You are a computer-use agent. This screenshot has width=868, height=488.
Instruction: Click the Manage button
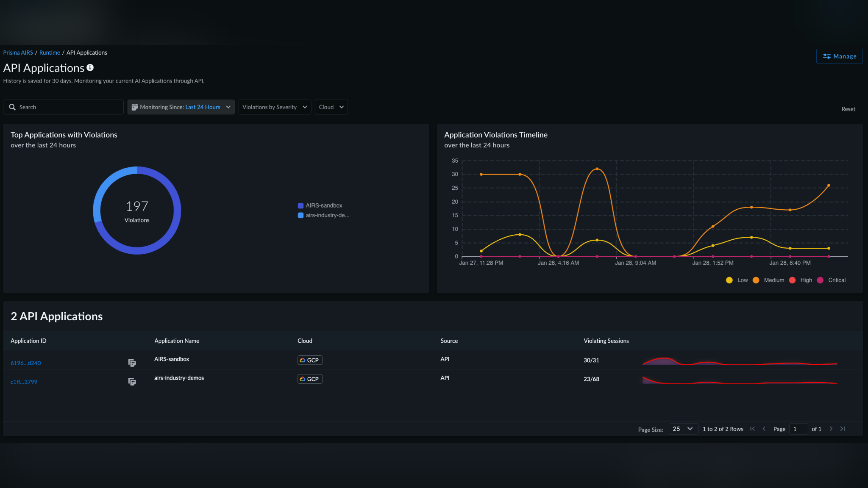tap(839, 56)
